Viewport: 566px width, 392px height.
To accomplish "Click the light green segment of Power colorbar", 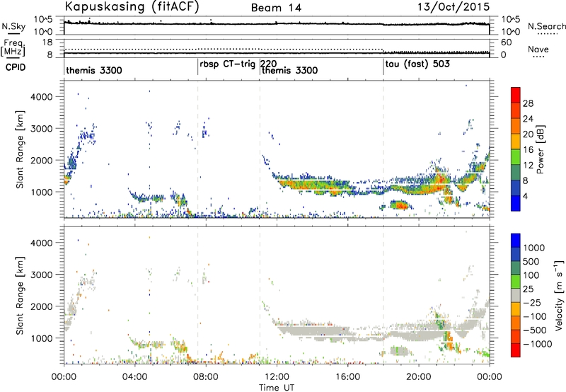I will point(516,156).
